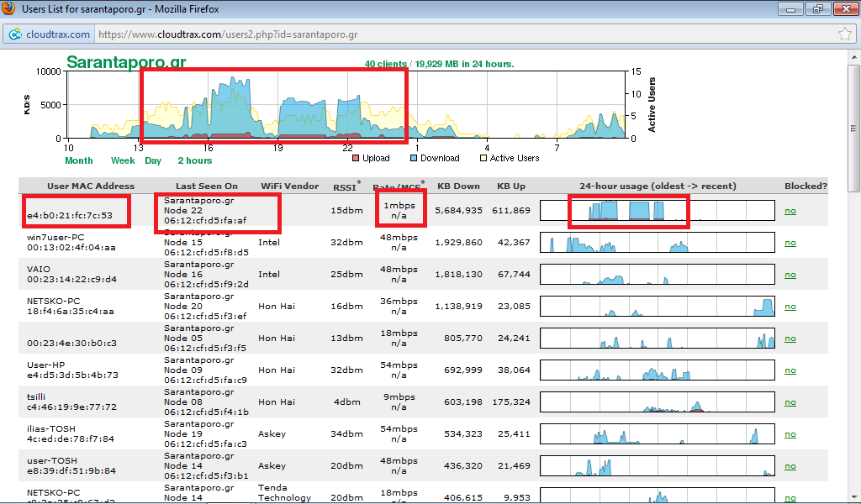This screenshot has height=504, width=861.
Task: Click 9mbps rate value for tsilli
Action: (x=399, y=397)
